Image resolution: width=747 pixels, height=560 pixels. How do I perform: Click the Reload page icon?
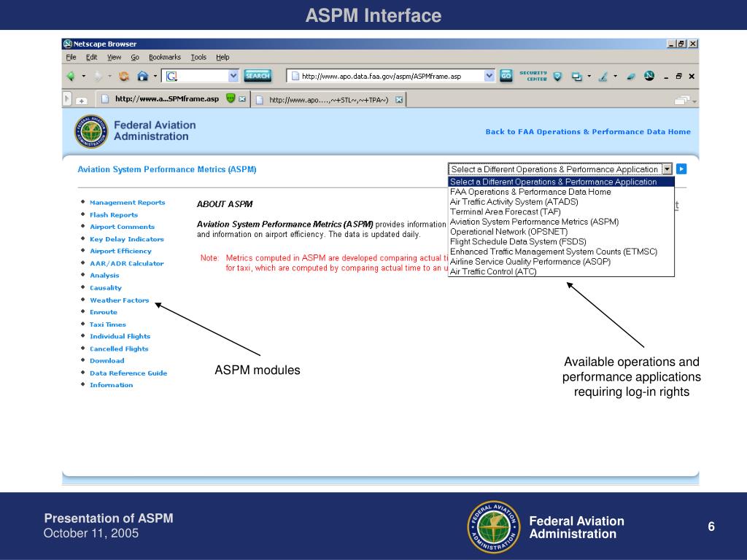tap(124, 76)
